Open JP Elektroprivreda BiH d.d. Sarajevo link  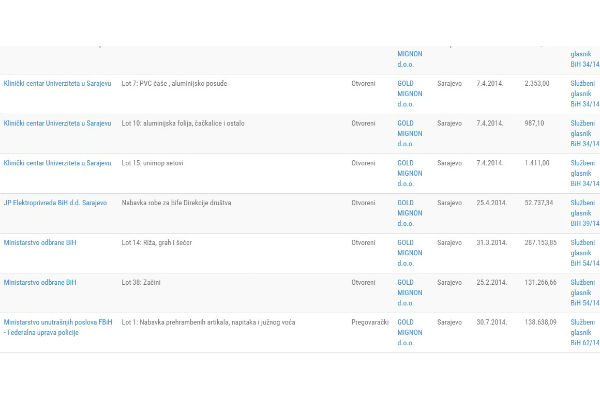point(55,203)
